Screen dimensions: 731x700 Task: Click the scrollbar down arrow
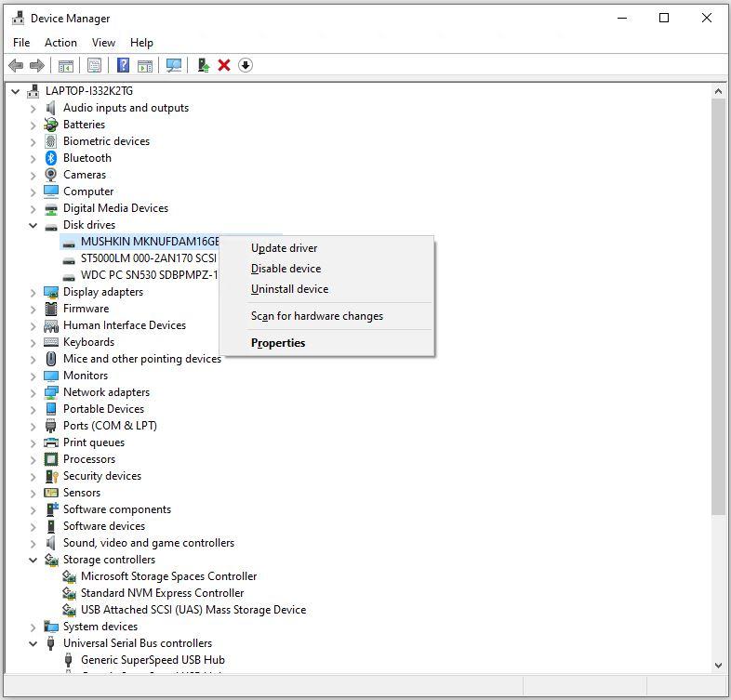tap(718, 666)
